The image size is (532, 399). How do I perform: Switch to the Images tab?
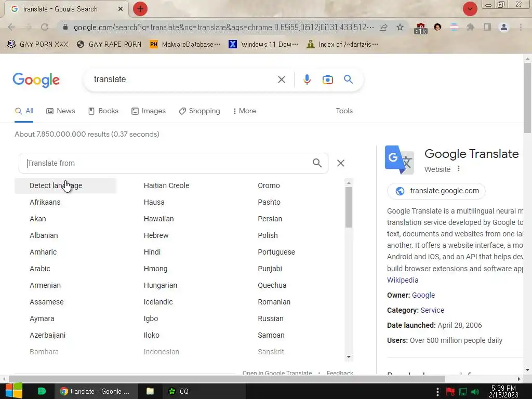coord(149,111)
